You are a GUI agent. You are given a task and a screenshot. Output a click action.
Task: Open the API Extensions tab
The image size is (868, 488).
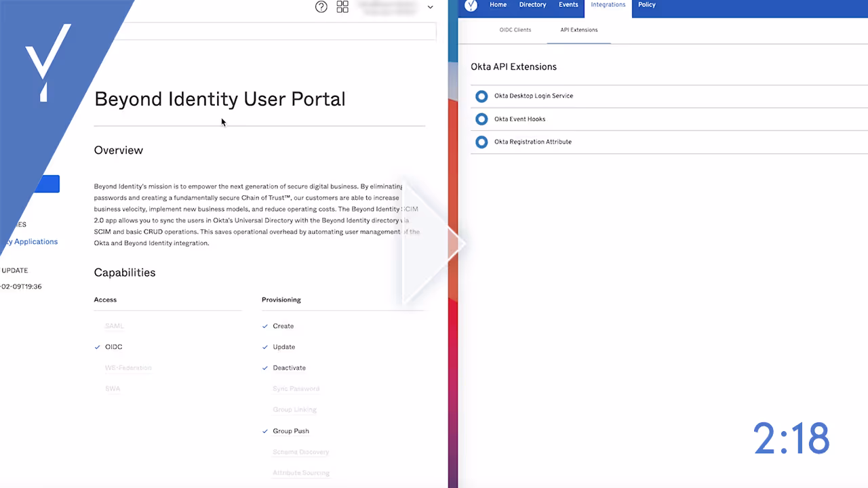click(578, 30)
